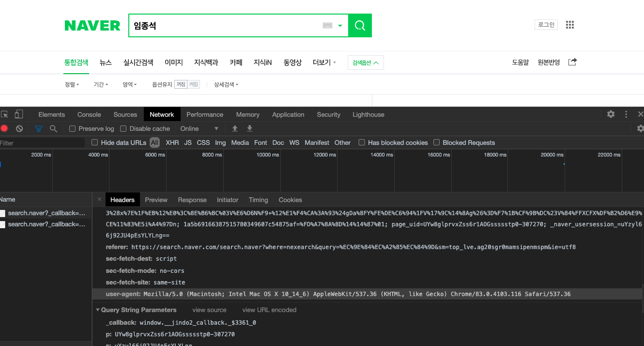The image size is (644, 346).
Task: Switch to Console panel
Action: pyautogui.click(x=89, y=114)
